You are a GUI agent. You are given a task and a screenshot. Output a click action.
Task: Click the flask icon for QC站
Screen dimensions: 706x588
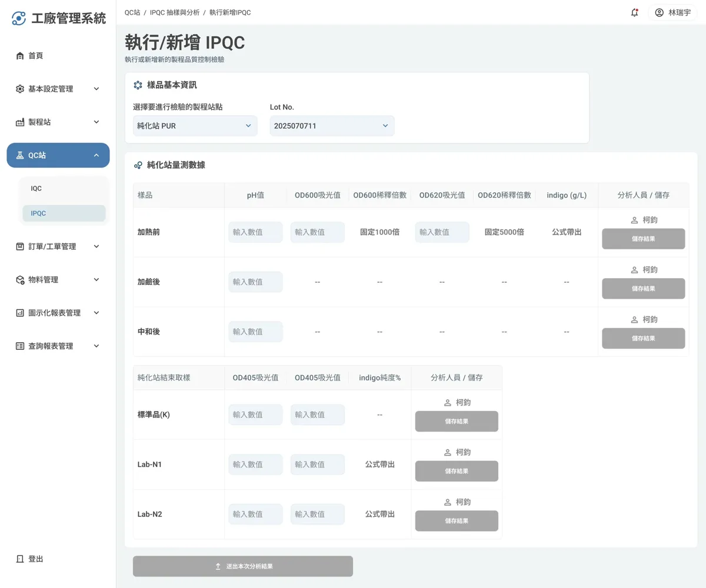coord(20,155)
